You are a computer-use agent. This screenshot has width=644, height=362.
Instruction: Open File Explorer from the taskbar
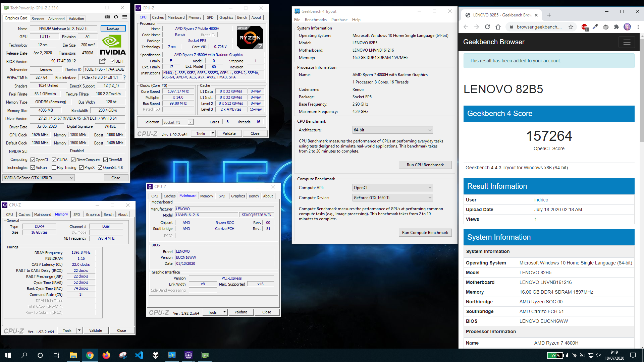click(x=73, y=355)
